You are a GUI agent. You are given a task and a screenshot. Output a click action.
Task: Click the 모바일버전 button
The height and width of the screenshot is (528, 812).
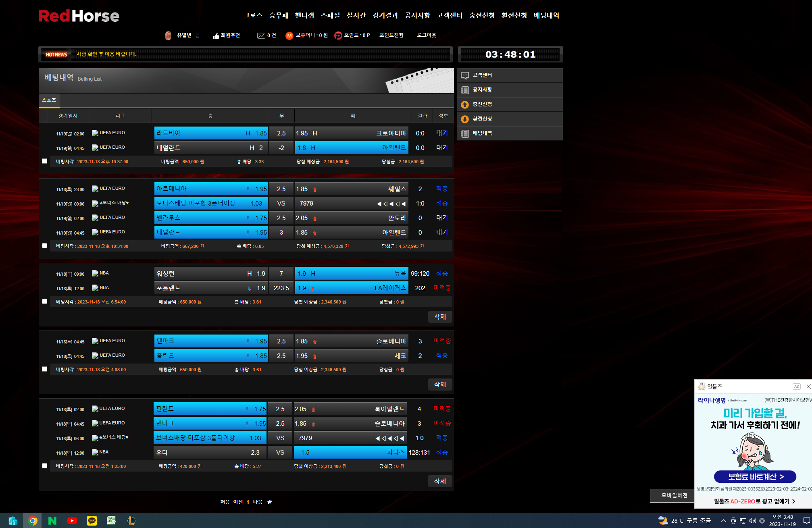pos(674,495)
